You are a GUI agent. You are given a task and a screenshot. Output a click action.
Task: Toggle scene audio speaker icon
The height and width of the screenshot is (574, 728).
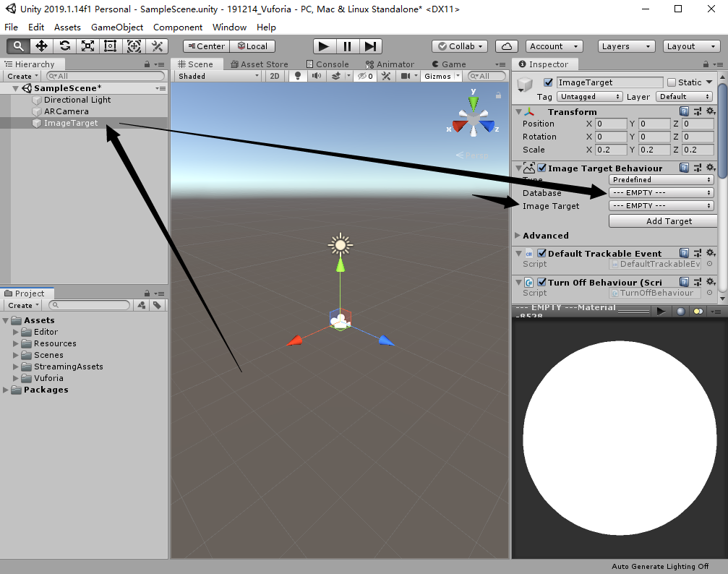[x=317, y=76]
